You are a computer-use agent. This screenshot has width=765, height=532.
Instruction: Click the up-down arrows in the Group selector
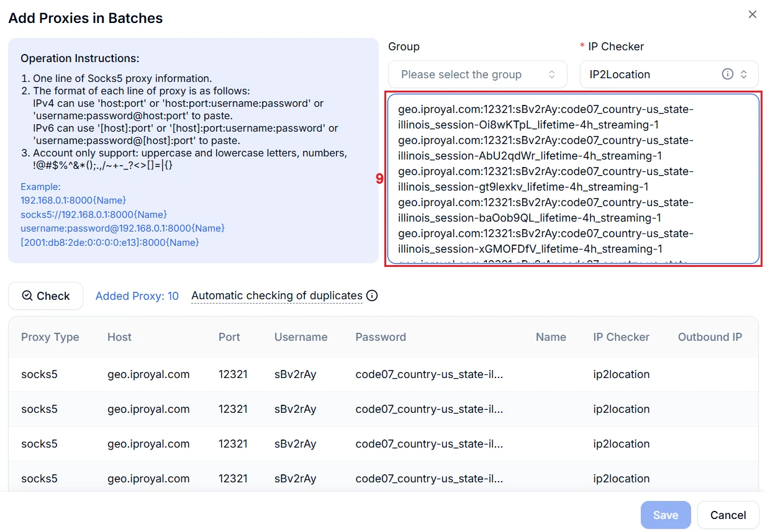[x=551, y=74]
